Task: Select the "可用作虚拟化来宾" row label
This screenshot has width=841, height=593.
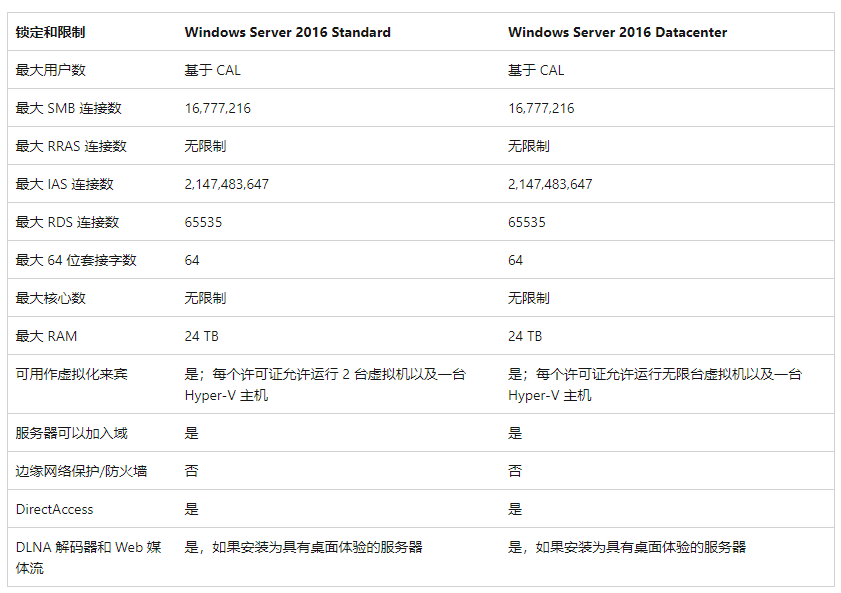Action: [x=72, y=374]
